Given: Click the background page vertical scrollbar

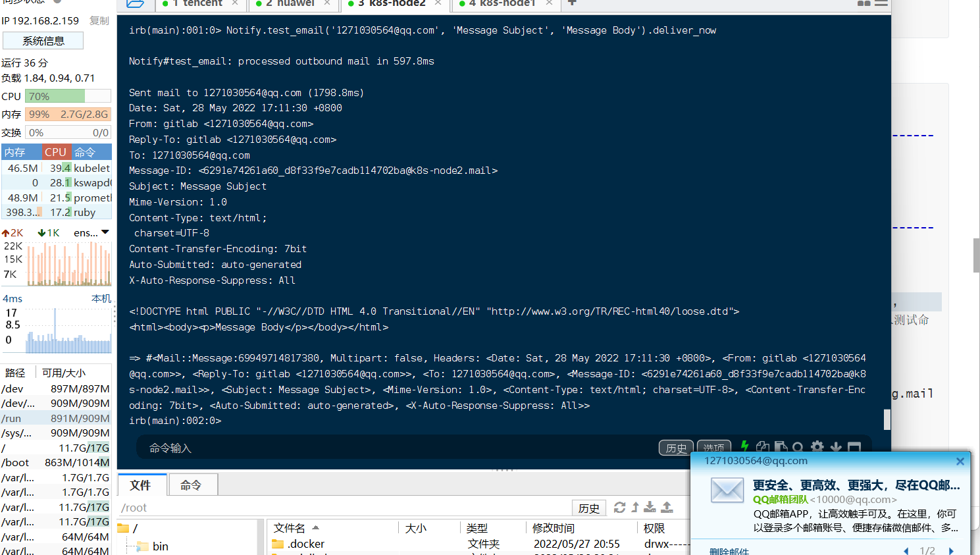Looking at the screenshot, I should 976,255.
